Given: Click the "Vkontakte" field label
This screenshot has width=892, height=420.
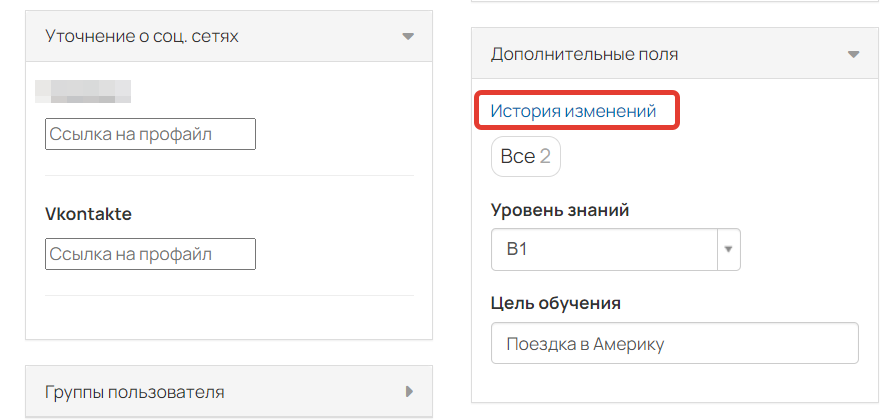Looking at the screenshot, I should tap(88, 214).
